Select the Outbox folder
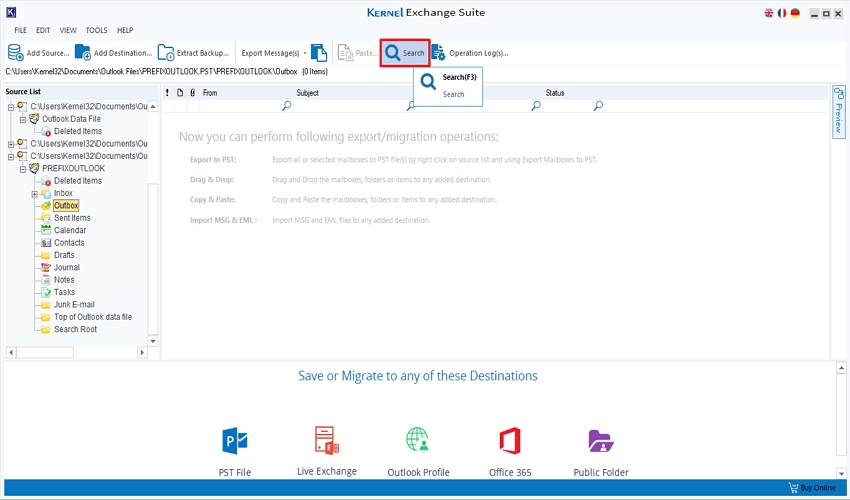This screenshot has height=500, width=850. pyautogui.click(x=66, y=206)
